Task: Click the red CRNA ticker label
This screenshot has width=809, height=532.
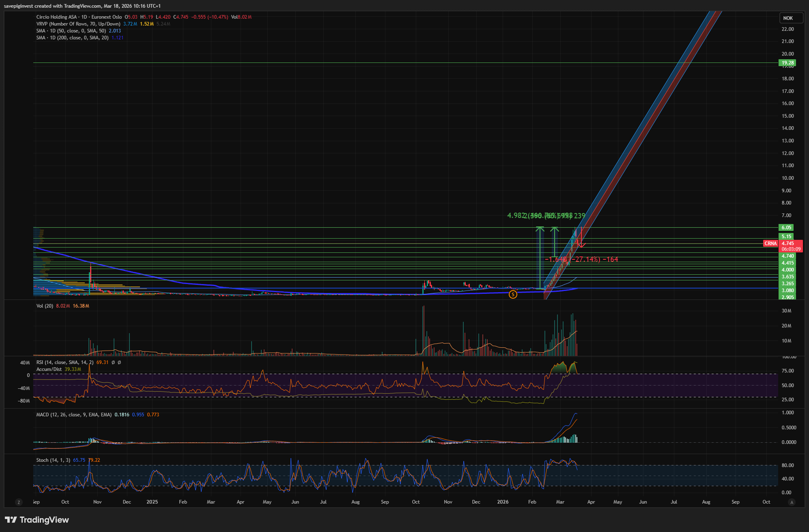Action: (770, 243)
